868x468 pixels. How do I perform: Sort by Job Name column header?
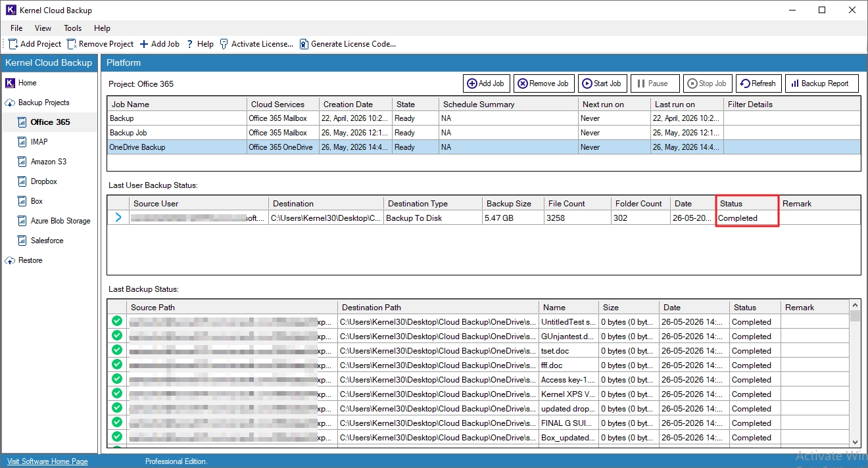click(178, 104)
